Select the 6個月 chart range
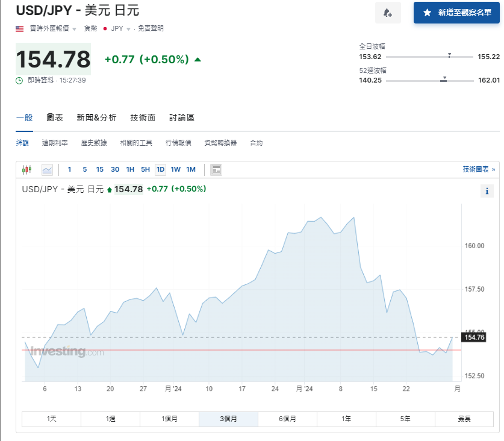The width and height of the screenshot is (504, 441). pos(287,419)
